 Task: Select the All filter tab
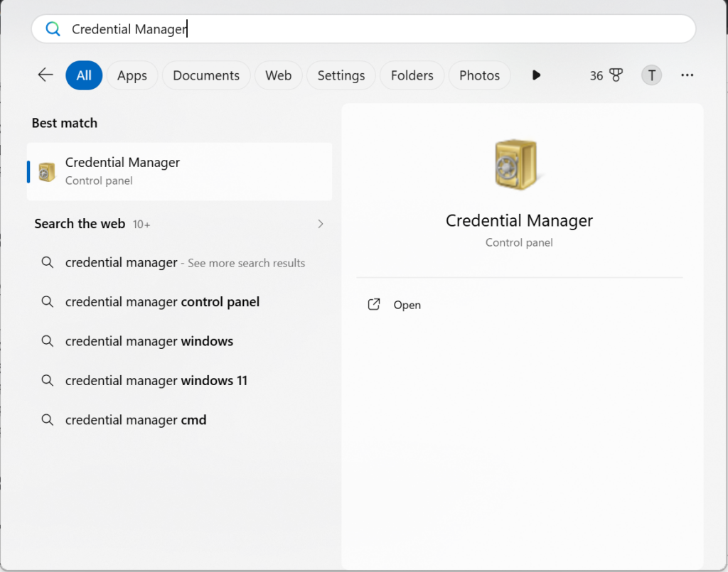pos(84,75)
